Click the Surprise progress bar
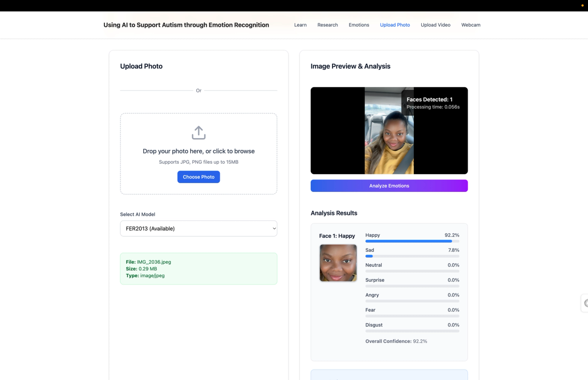Screen dimensions: 588x380 click(x=412, y=286)
